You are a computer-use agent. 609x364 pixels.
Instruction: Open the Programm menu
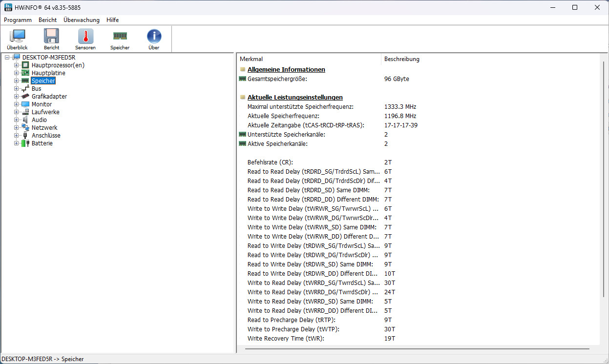pyautogui.click(x=18, y=20)
